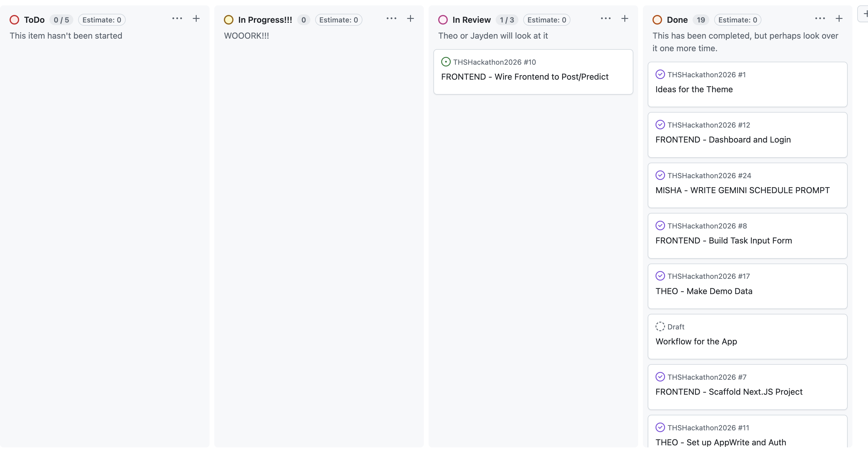This screenshot has width=868, height=451.
Task: Click draft icon on Workflow card
Action: [x=660, y=326]
